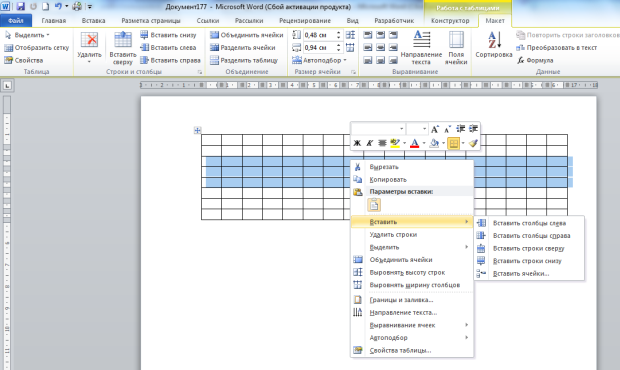
Task: Switch to Главная tab
Action: [x=54, y=21]
